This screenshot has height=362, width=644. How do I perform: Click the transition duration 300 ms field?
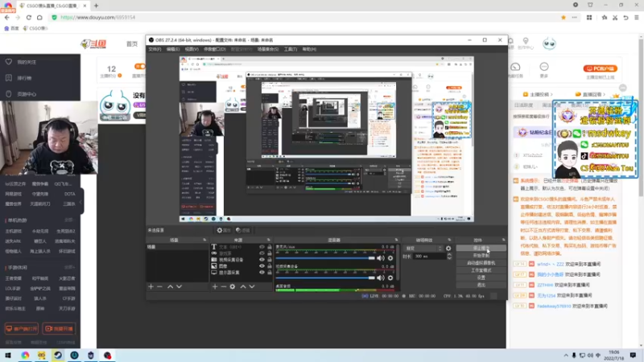[x=429, y=256]
